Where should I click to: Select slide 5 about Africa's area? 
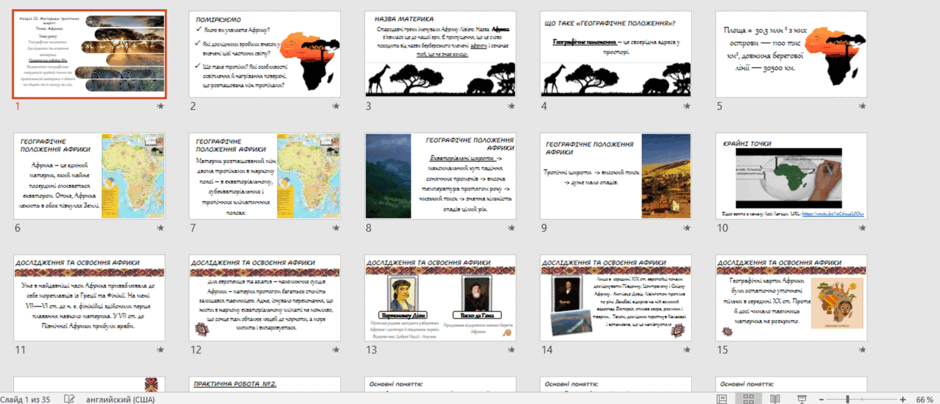791,54
